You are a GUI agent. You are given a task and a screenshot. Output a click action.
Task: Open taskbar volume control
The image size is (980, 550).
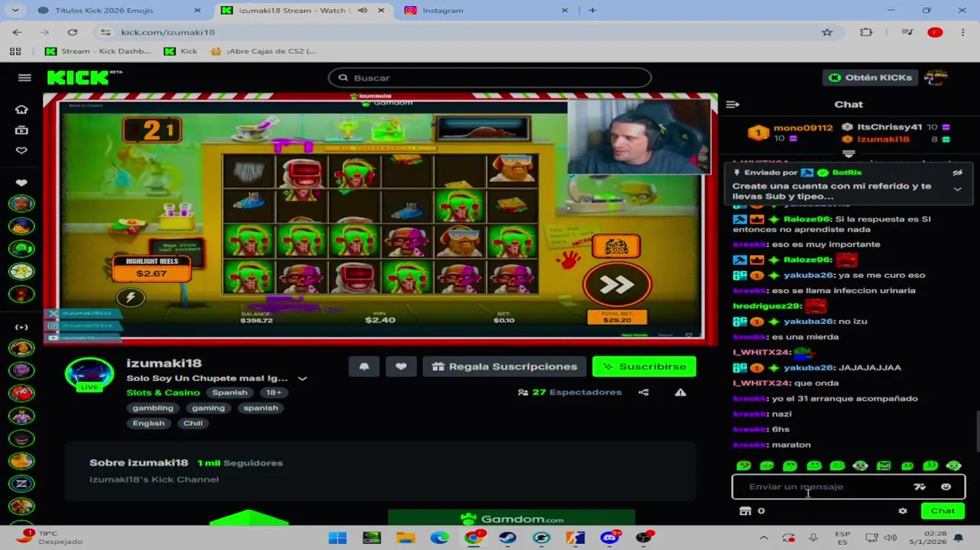(890, 538)
